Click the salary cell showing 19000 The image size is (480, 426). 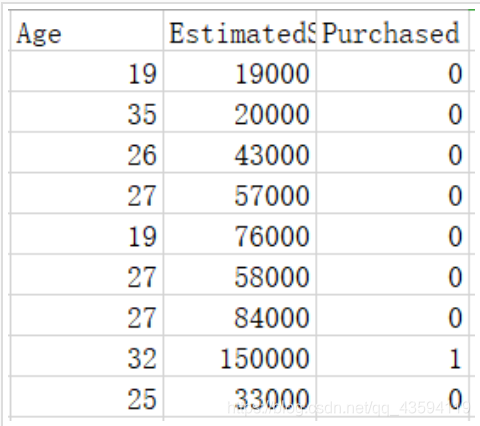click(240, 71)
